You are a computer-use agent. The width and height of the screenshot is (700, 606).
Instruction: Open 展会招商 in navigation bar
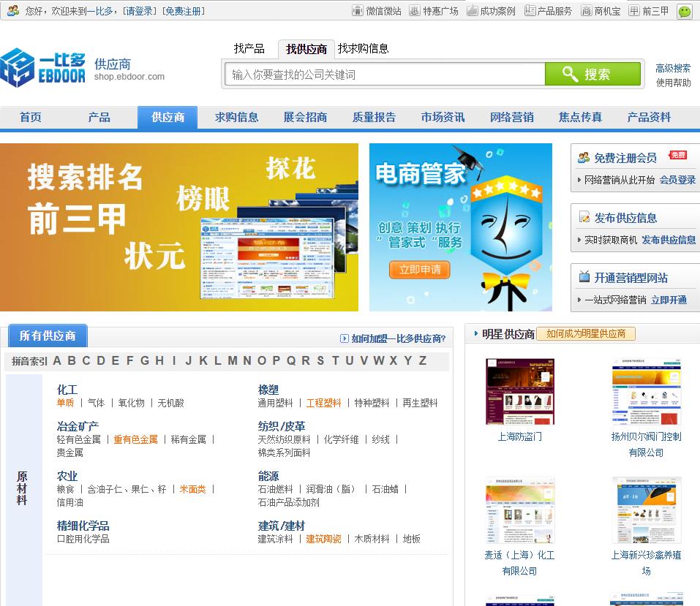point(305,118)
